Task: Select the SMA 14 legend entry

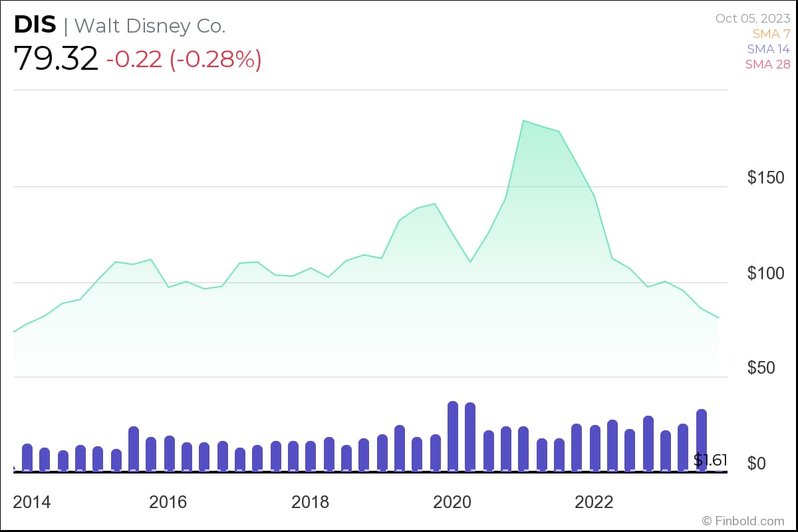Action: tap(768, 49)
